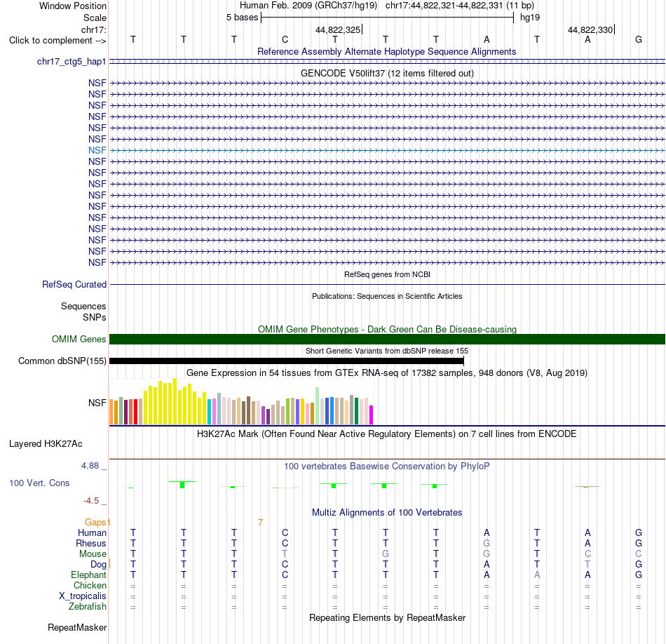Click the Elephant row faded A base
666x644 pixels.
click(537, 575)
